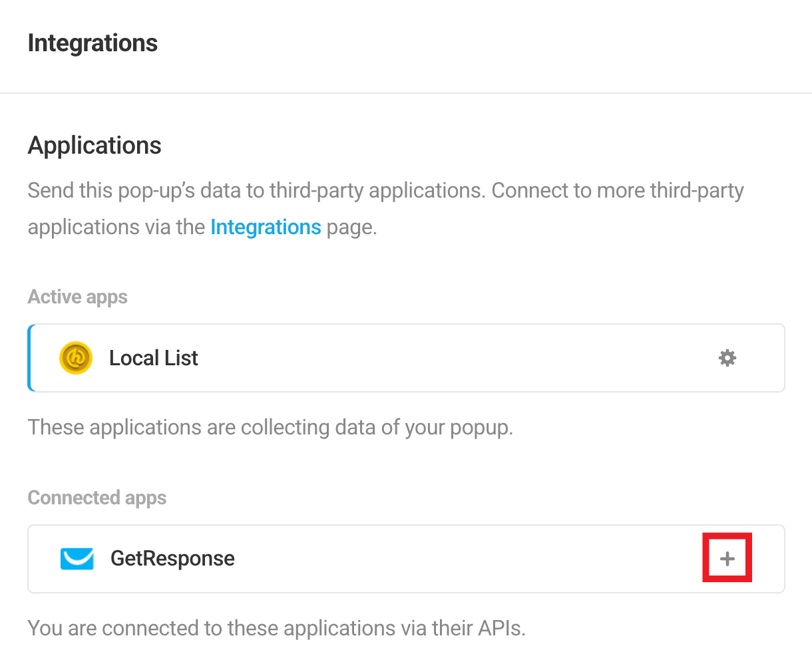Click the Integrations panel title

pos(93,43)
